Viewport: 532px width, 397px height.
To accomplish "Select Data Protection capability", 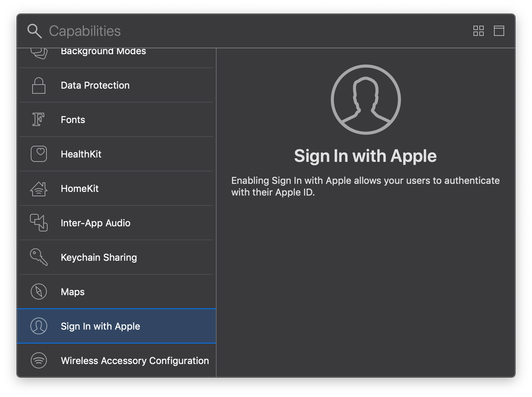I will coord(116,85).
